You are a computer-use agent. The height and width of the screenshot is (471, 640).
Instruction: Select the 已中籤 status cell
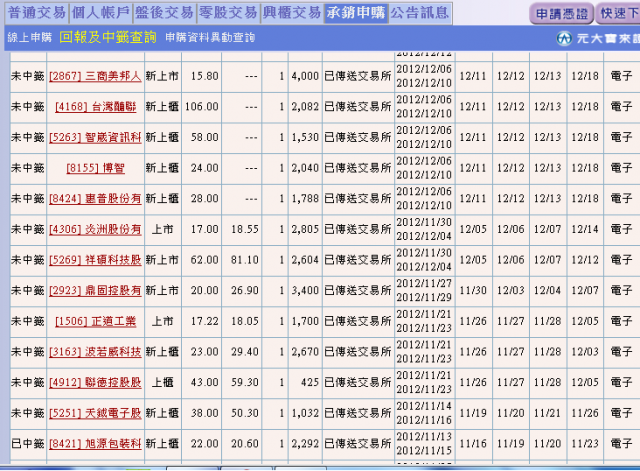[x=28, y=444]
